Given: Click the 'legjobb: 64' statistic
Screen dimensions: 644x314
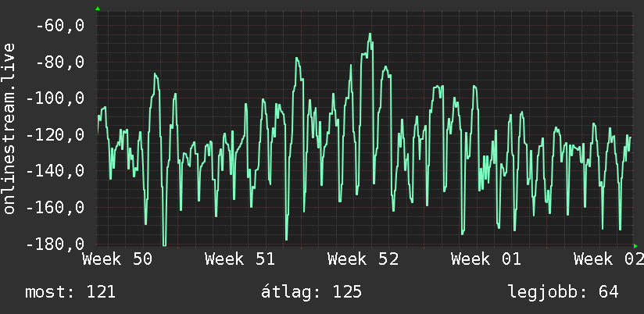Looking at the screenshot, I should tap(563, 292).
